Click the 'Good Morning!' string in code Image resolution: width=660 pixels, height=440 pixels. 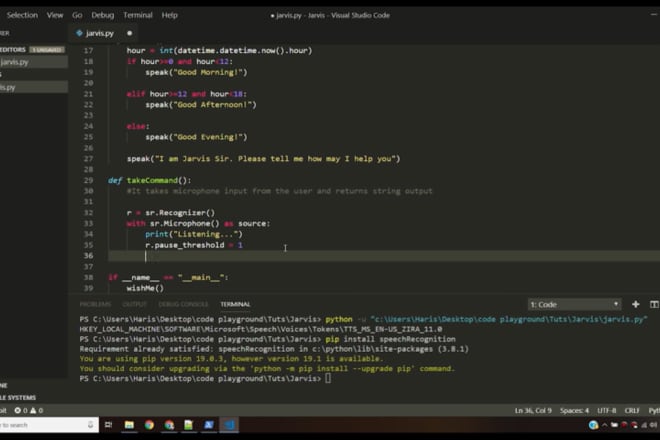(x=208, y=72)
